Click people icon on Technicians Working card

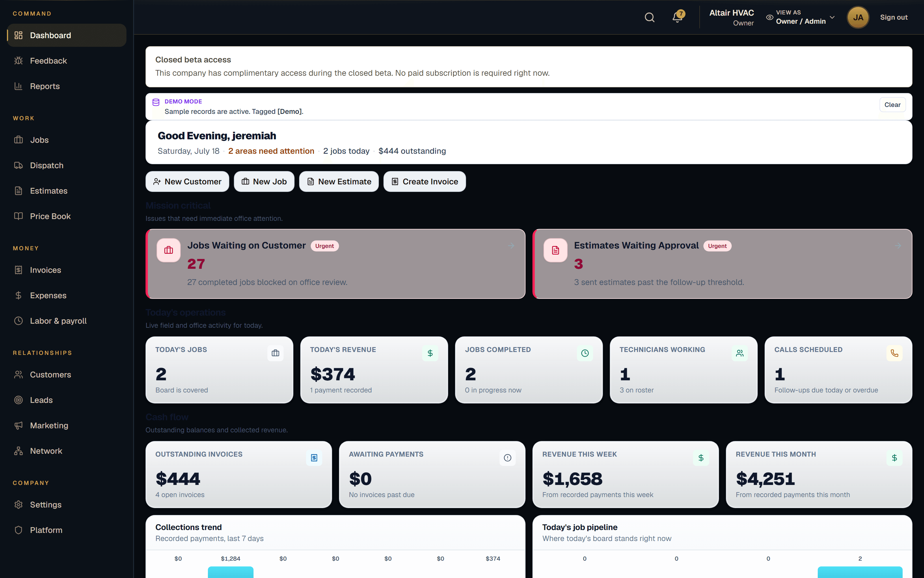point(739,353)
